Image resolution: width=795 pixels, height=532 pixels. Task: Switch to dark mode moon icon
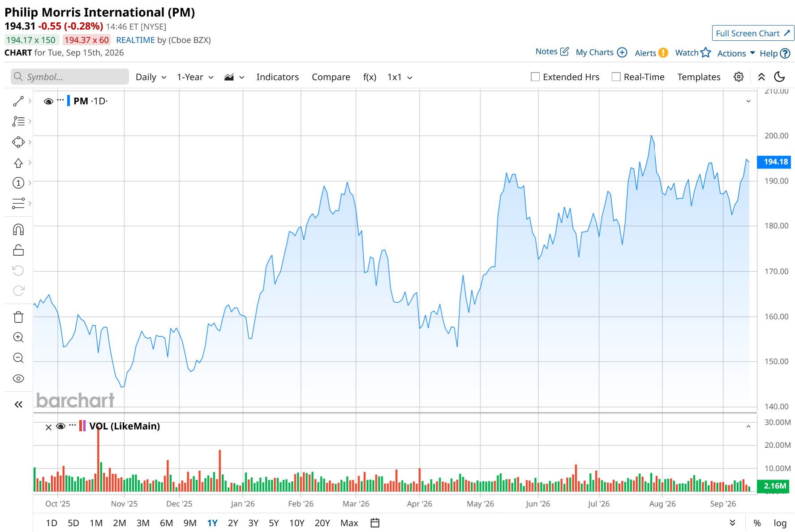pos(779,77)
